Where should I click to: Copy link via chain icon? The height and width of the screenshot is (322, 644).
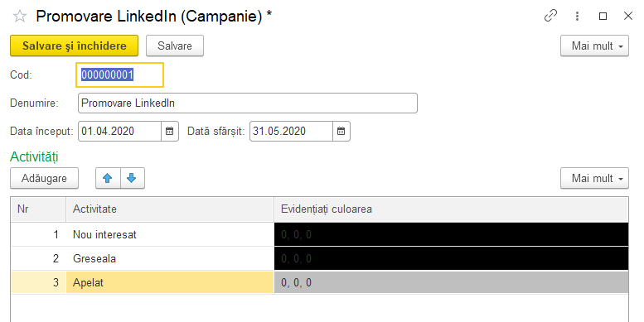point(550,16)
